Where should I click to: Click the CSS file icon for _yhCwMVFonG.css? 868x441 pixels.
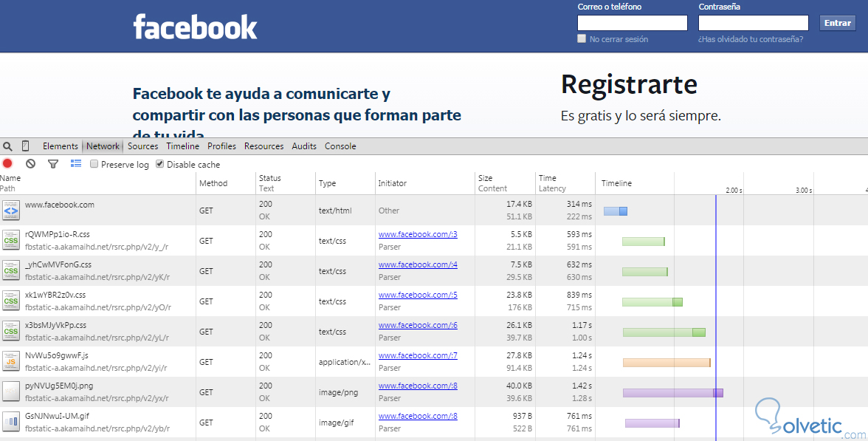tap(10, 271)
